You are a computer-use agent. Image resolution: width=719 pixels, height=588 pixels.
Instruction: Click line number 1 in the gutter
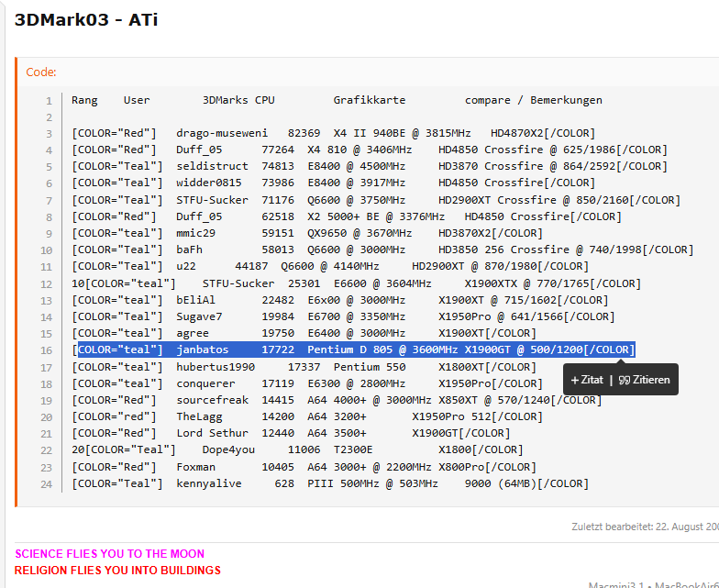click(50, 101)
